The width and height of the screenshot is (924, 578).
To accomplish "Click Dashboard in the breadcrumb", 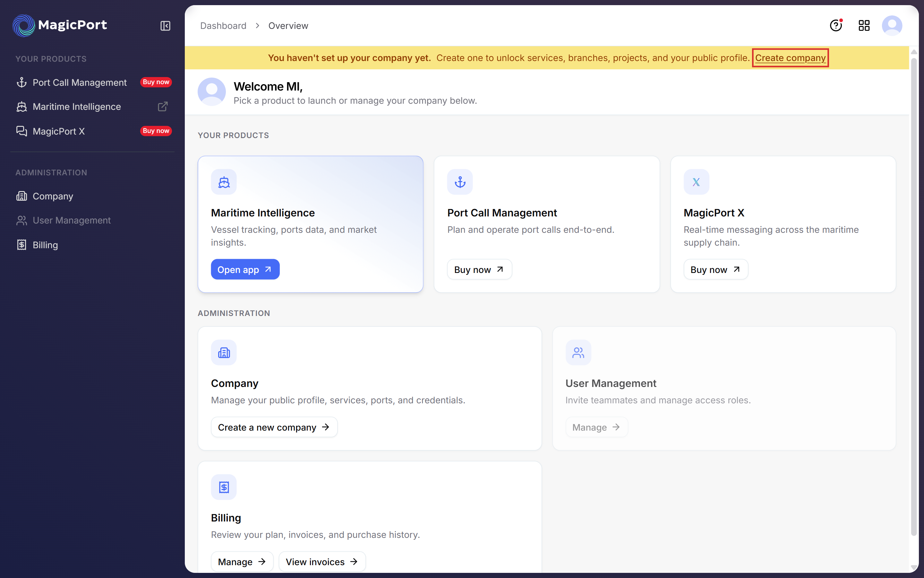I will pyautogui.click(x=223, y=26).
